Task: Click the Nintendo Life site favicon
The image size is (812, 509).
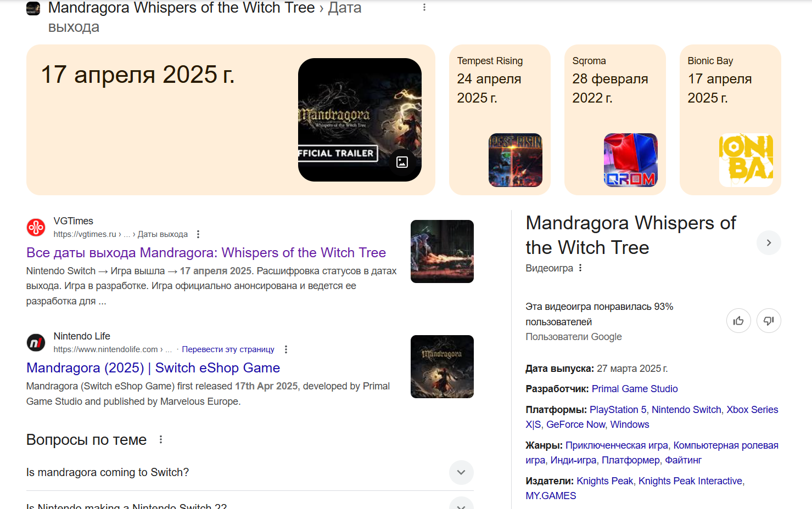Action: (36, 343)
